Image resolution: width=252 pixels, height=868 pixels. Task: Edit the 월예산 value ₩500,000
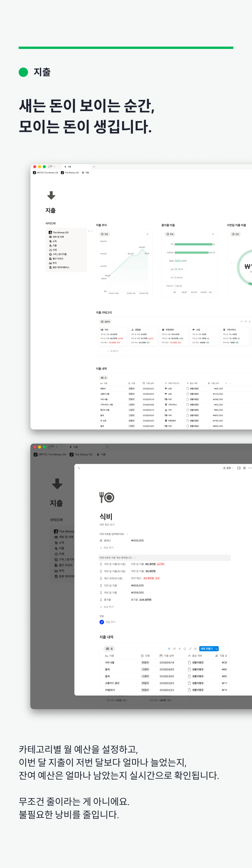[137, 540]
